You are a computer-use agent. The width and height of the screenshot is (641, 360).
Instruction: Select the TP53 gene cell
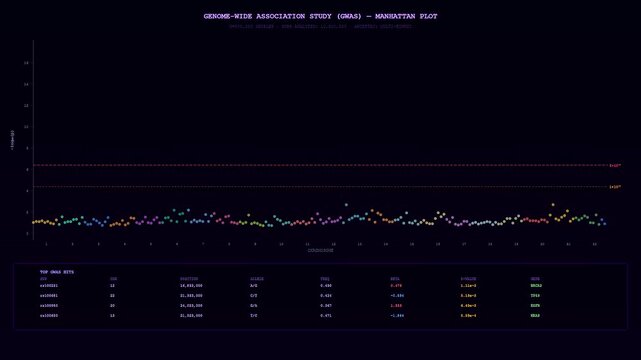click(x=535, y=295)
